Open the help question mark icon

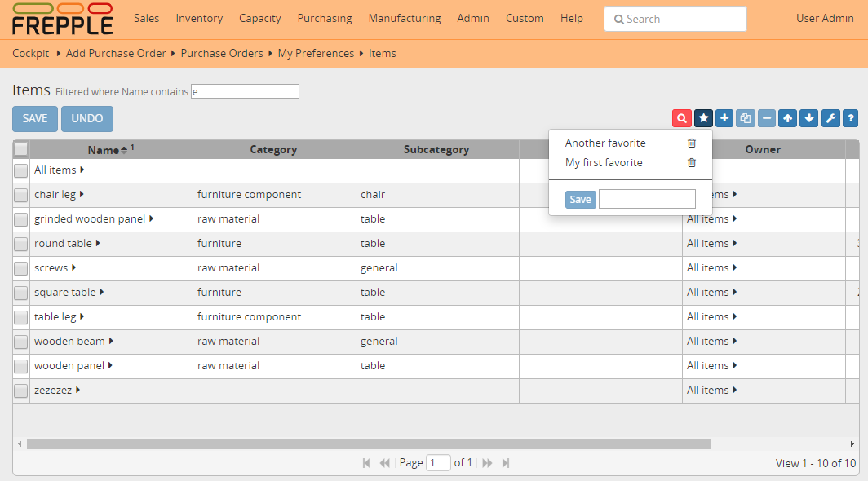(x=851, y=118)
